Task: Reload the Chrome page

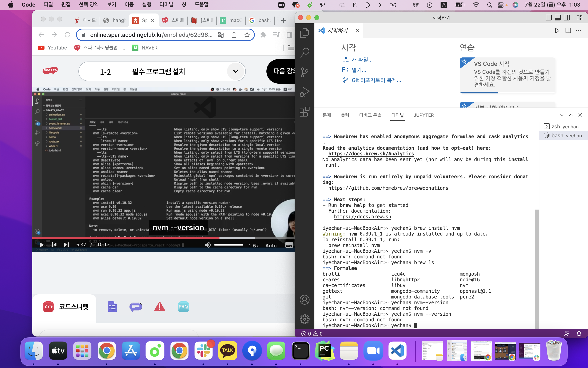Action: click(67, 35)
